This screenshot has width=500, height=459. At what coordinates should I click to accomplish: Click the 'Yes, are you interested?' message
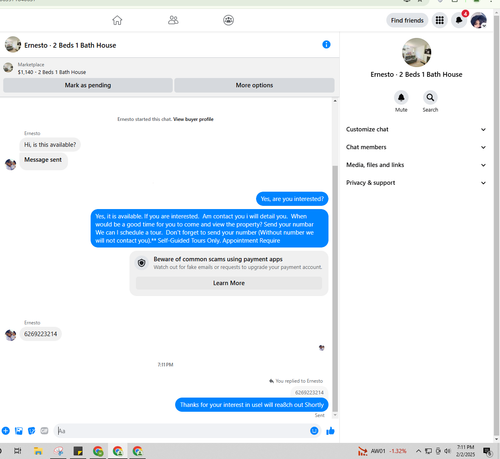(x=292, y=199)
